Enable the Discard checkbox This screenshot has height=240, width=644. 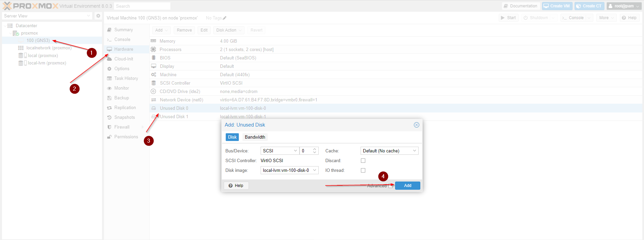click(363, 161)
